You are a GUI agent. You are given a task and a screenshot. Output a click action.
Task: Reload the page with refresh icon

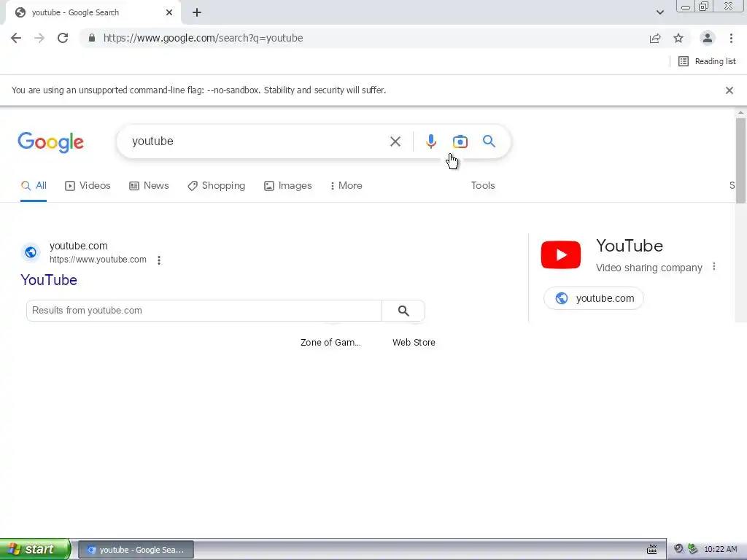pyautogui.click(x=63, y=38)
